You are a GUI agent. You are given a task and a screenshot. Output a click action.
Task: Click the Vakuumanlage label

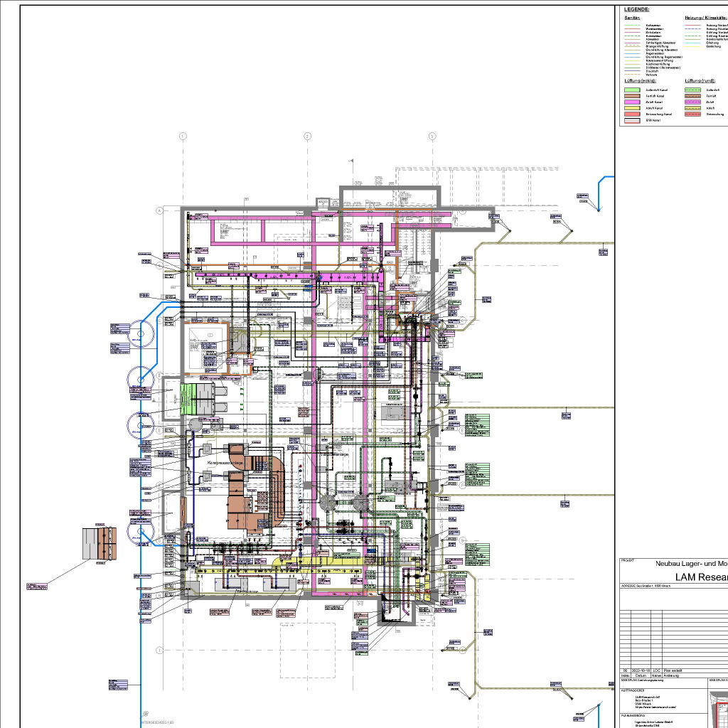[335, 454]
